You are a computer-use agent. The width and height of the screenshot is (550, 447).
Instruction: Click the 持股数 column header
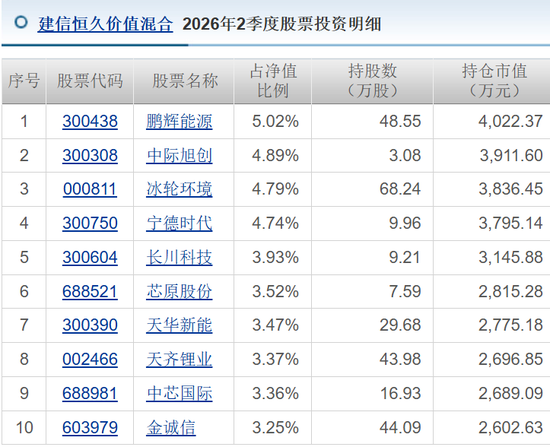pos(373,81)
